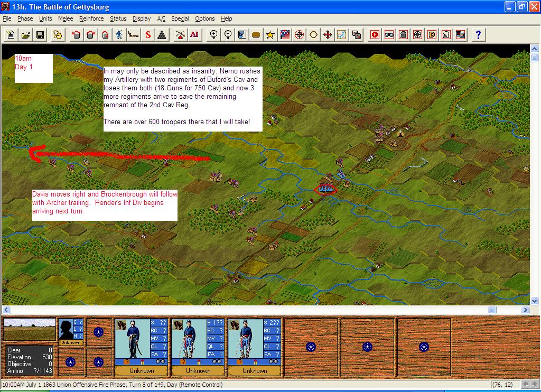
Task: Click the zoom out magnifier icon
Action: coord(228,34)
